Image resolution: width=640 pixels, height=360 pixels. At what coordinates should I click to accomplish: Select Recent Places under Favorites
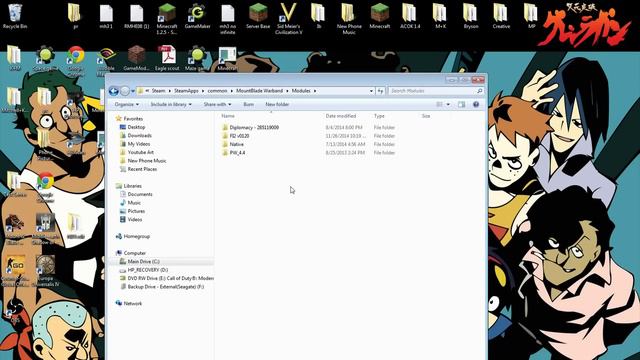pyautogui.click(x=138, y=169)
